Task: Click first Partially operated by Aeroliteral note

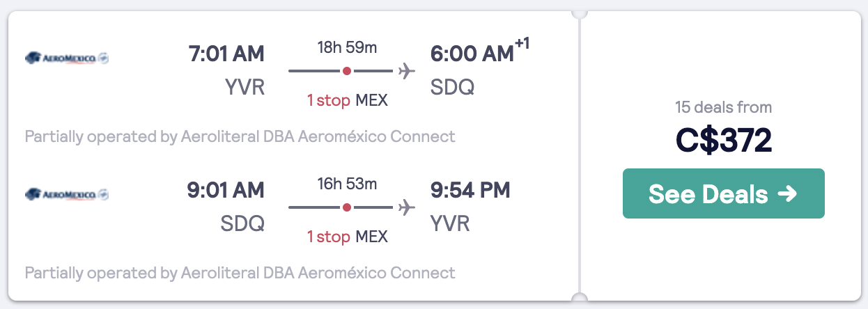Action: tap(240, 136)
